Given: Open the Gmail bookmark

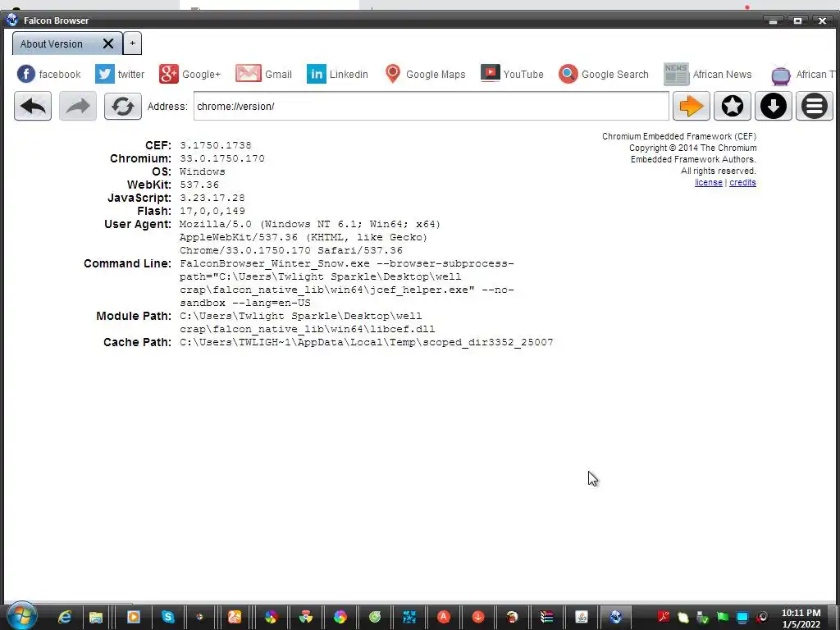Looking at the screenshot, I should 263,74.
